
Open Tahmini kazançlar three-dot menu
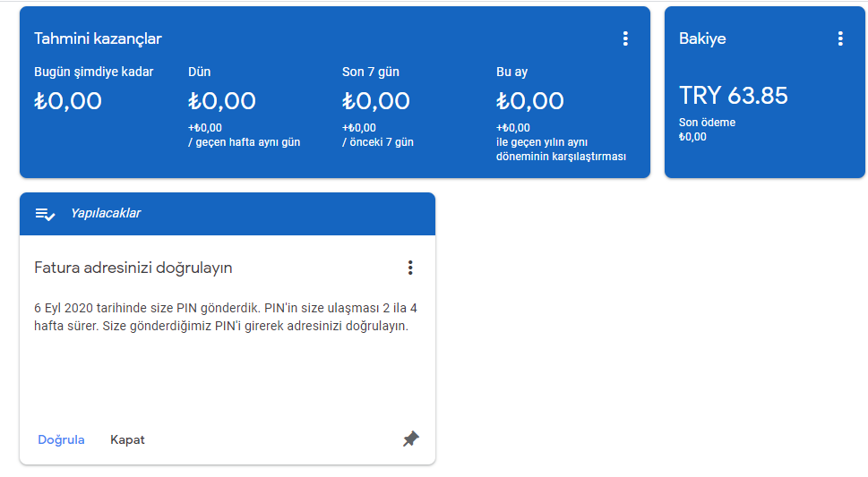pos(625,38)
